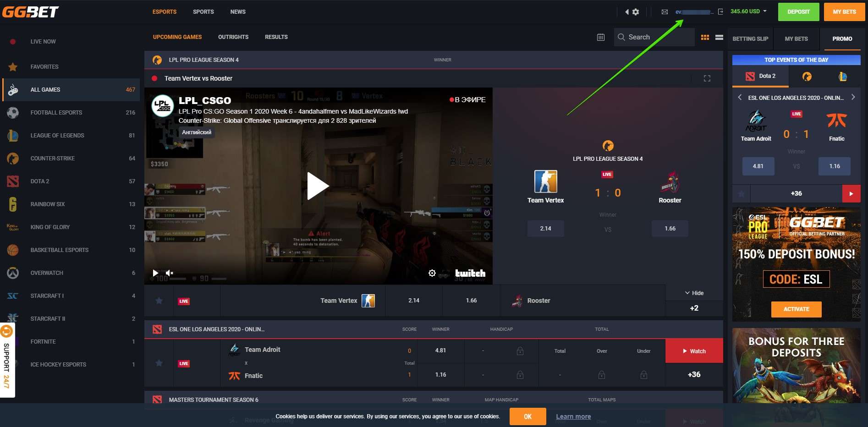
Task: Open the calendar date filter
Action: click(601, 37)
